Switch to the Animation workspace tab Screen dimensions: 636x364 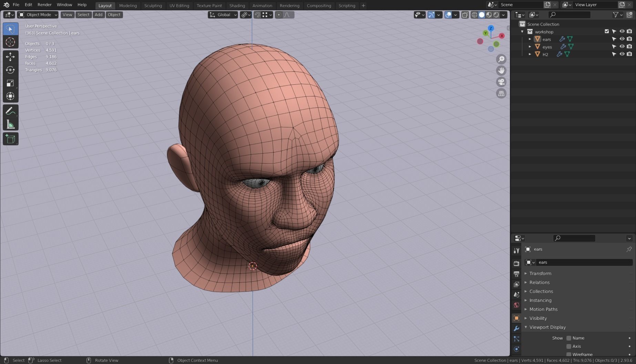pos(262,6)
